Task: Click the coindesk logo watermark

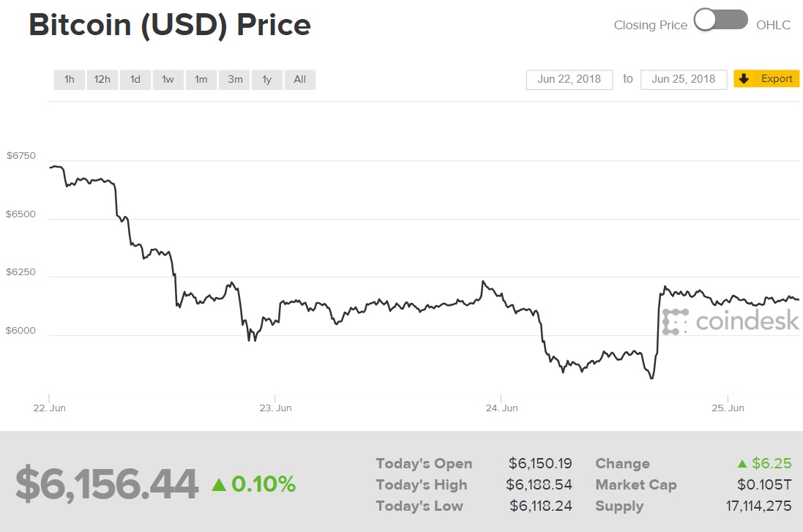Action: [732, 319]
